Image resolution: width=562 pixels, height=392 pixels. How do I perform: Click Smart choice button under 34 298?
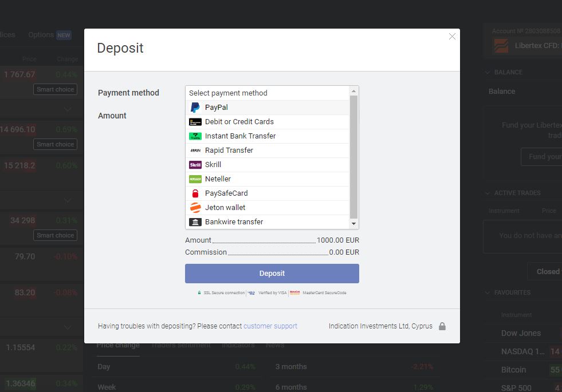click(x=55, y=235)
